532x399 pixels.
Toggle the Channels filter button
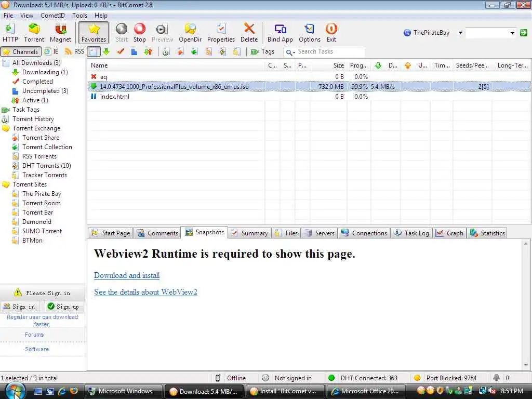point(21,51)
